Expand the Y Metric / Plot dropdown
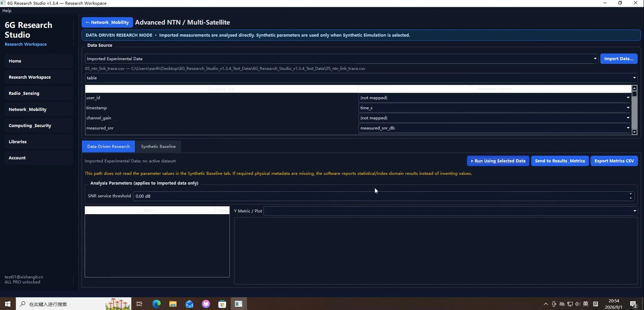This screenshot has height=310, width=644. (450, 211)
